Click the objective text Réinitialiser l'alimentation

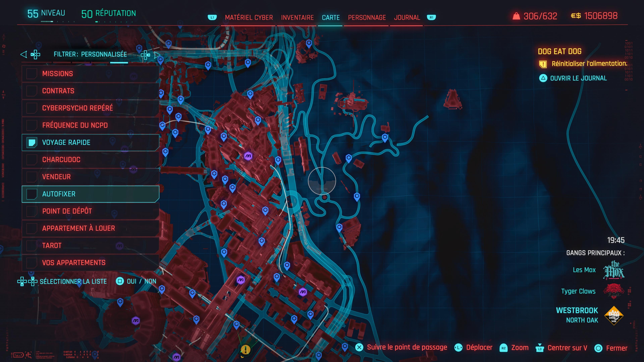point(589,64)
